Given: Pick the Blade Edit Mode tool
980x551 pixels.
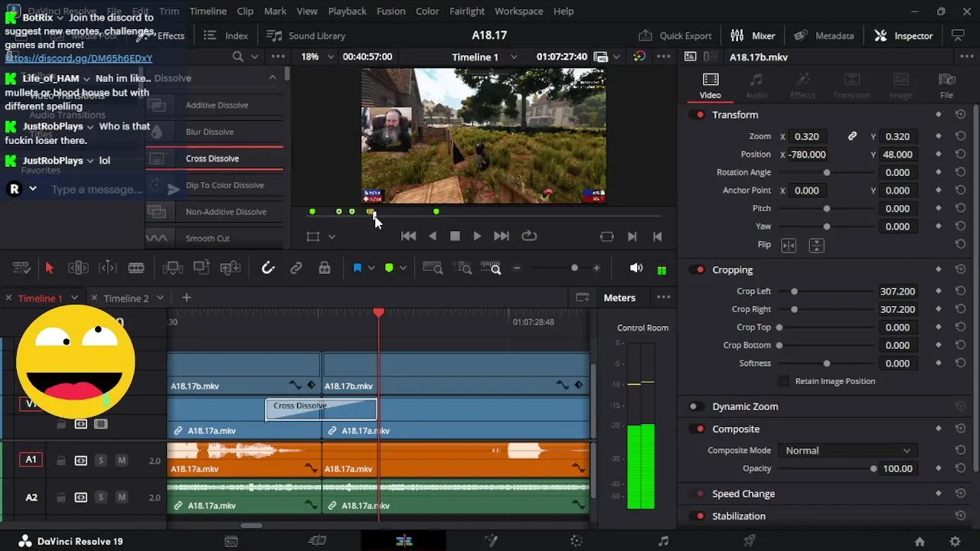Looking at the screenshot, I should pos(136,268).
